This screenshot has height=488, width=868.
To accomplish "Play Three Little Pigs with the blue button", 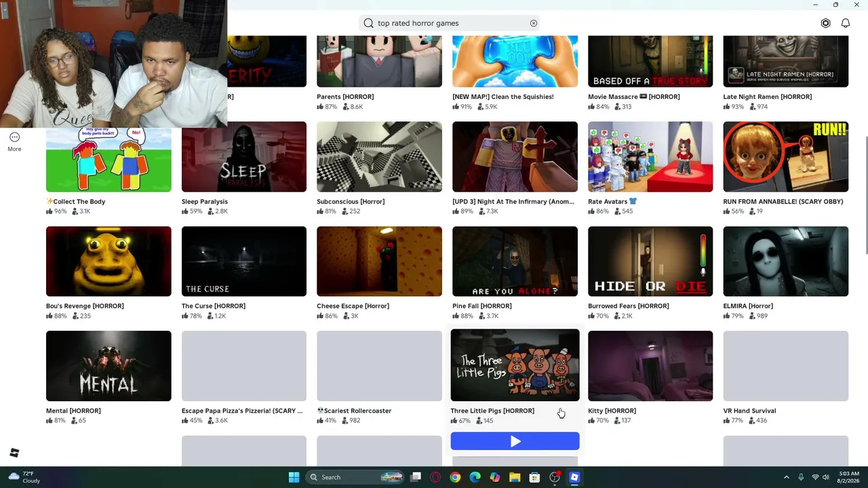I will tap(515, 441).
